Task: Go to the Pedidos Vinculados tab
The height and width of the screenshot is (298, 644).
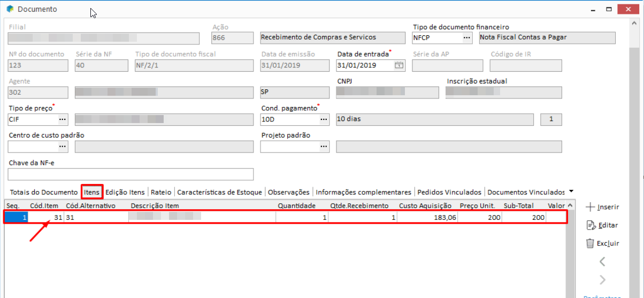Action: point(449,192)
